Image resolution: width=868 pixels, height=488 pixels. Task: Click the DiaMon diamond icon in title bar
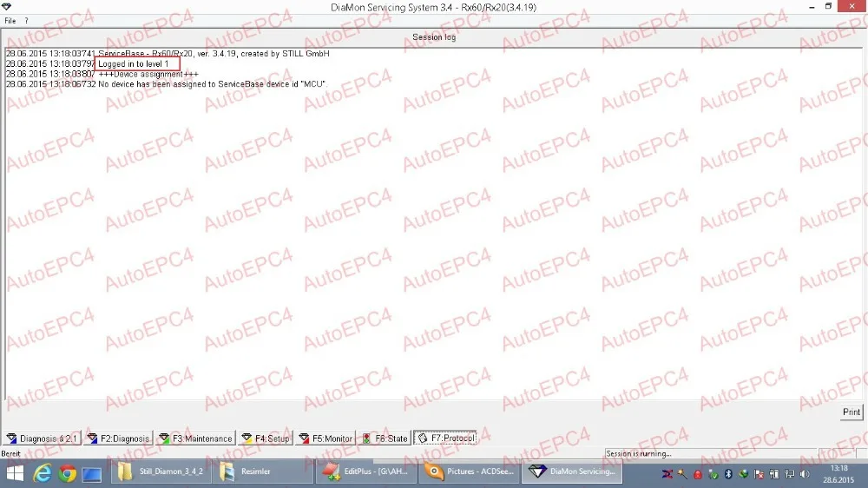pyautogui.click(x=7, y=7)
